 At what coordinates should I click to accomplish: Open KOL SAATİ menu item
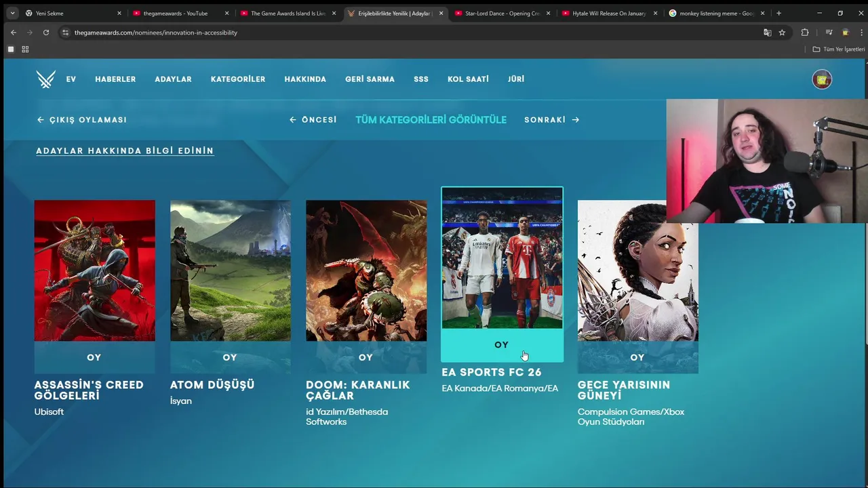click(468, 79)
